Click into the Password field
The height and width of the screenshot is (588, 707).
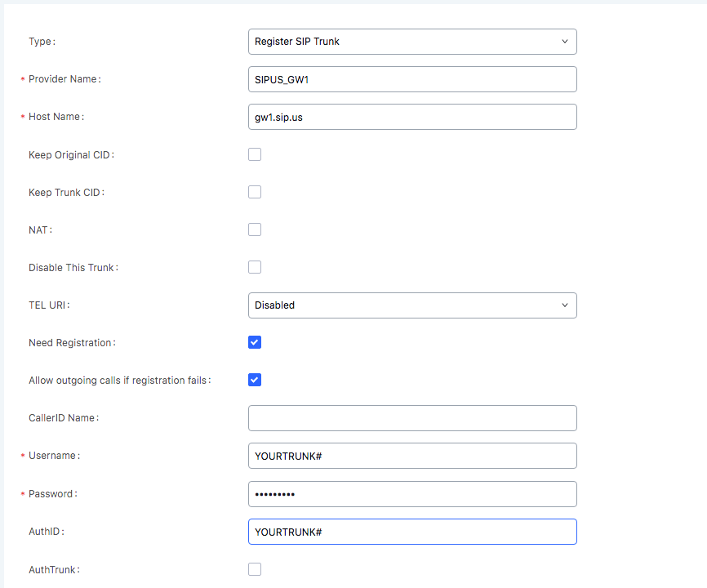pyautogui.click(x=412, y=494)
